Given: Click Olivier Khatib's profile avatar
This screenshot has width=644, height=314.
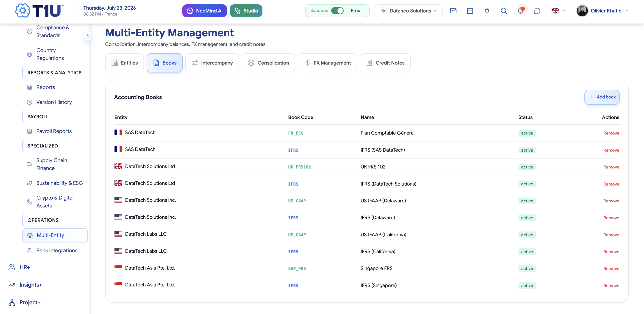Looking at the screenshot, I should pyautogui.click(x=582, y=11).
